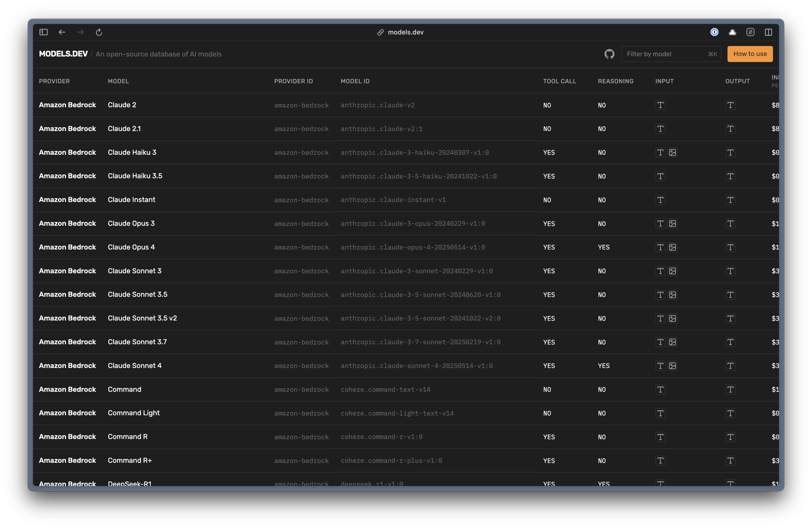Sort by the INPUT column header

[x=664, y=81]
